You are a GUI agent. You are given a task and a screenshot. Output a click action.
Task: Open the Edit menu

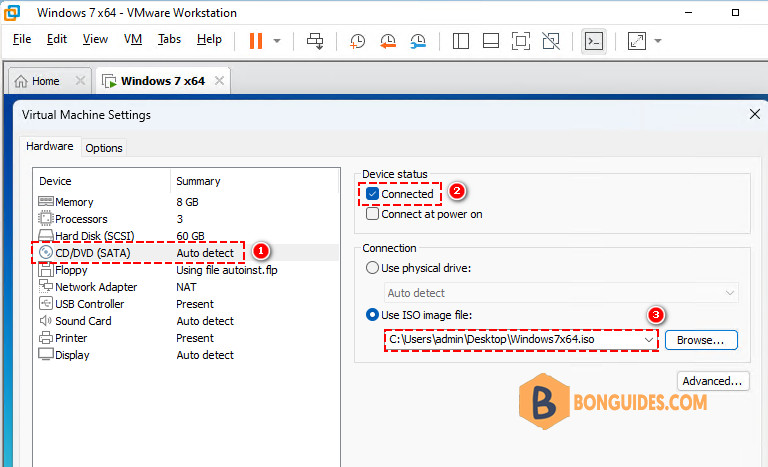coord(57,39)
